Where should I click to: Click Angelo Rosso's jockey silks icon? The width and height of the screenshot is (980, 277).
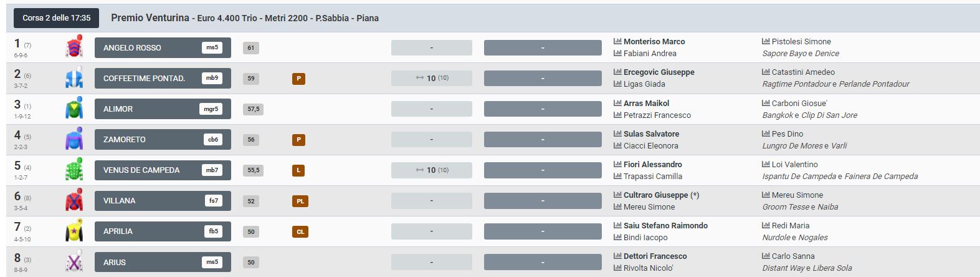tap(74, 47)
